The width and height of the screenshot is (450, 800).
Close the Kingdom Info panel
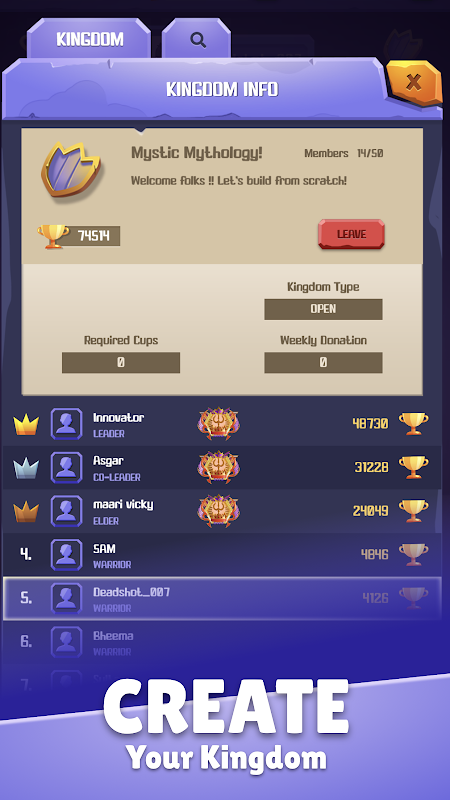(414, 83)
